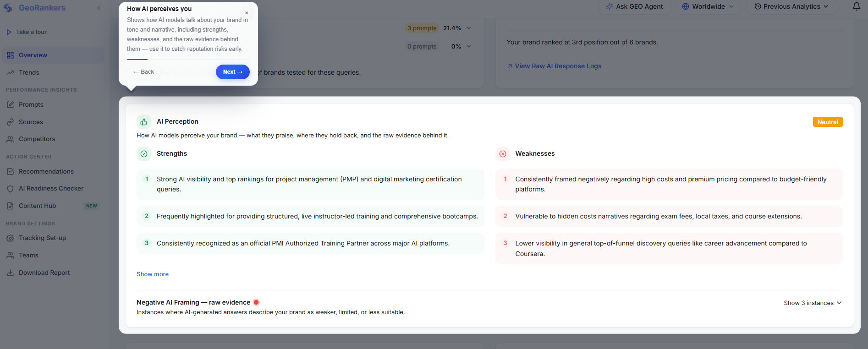The width and height of the screenshot is (868, 349).
Task: Click Next in the tour popup
Action: [233, 72]
